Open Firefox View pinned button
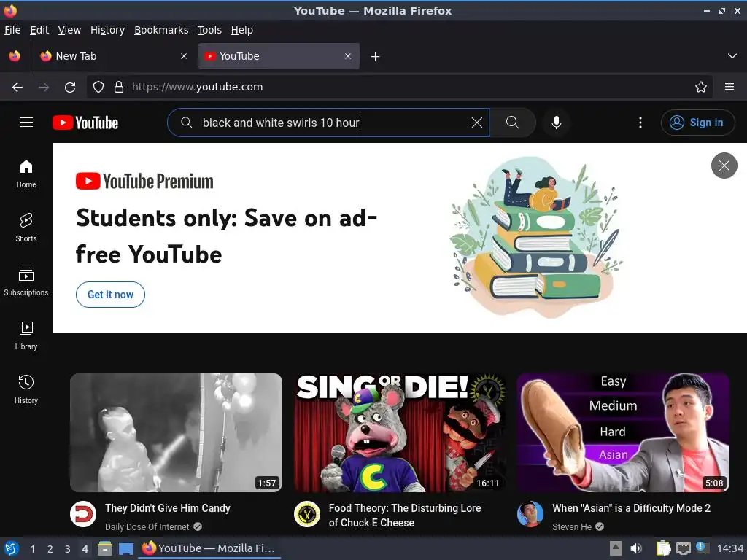Viewport: 747px width, 560px height. coord(15,56)
